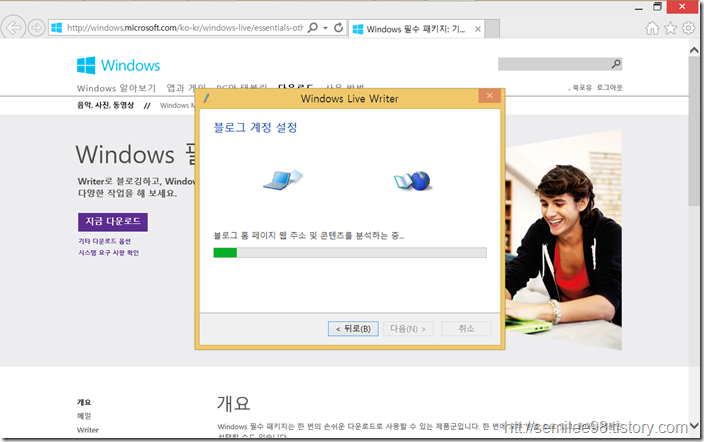
Task: Open the browser Home icon
Action: 652,28
